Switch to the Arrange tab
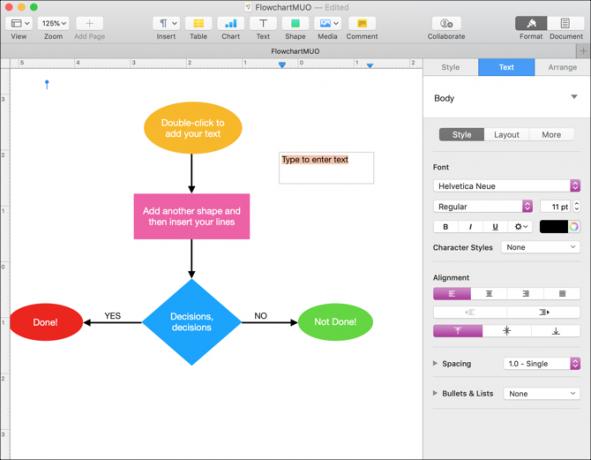The image size is (591, 460). pos(562,67)
